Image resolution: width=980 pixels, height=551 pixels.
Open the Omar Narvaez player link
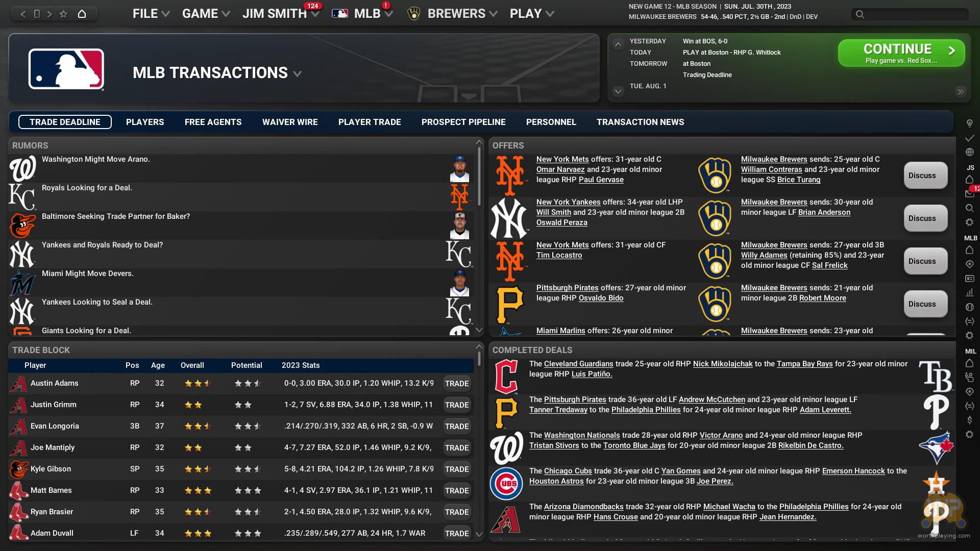[x=560, y=169]
